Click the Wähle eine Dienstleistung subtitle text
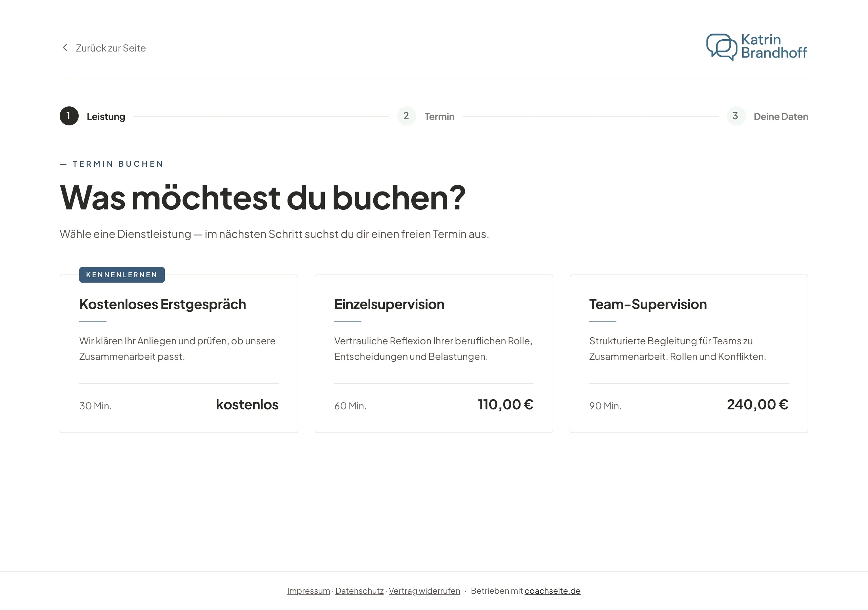This screenshot has width=868, height=610. point(274,234)
